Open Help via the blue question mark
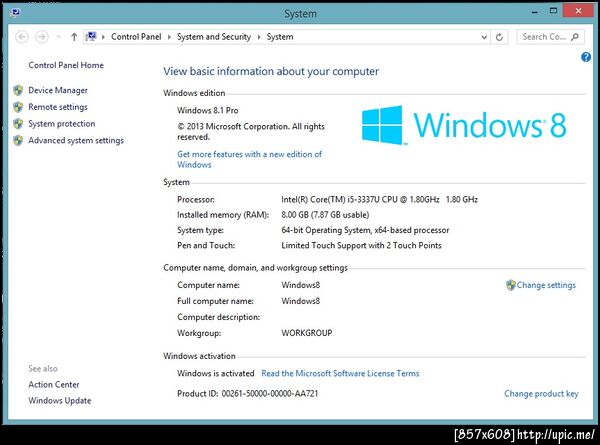Image resolution: width=600 pixels, height=445 pixels. [x=586, y=57]
